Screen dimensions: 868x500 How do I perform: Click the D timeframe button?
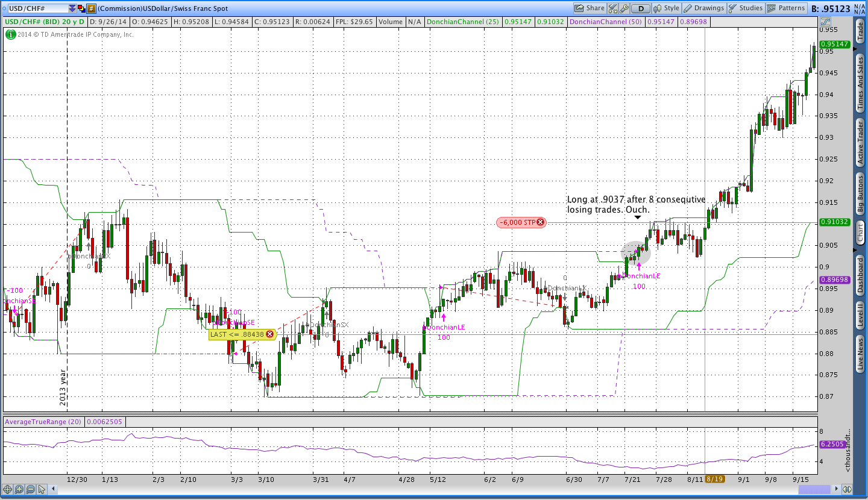click(641, 8)
